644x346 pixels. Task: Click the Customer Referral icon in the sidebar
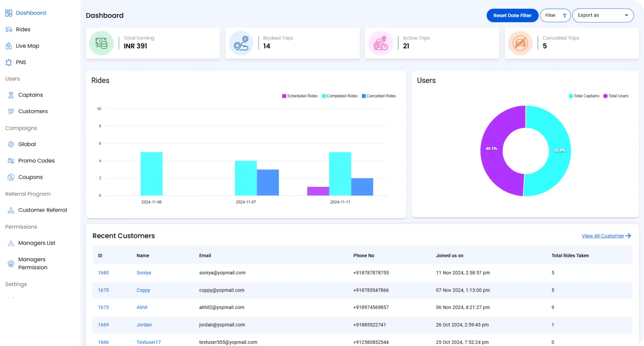pyautogui.click(x=11, y=210)
